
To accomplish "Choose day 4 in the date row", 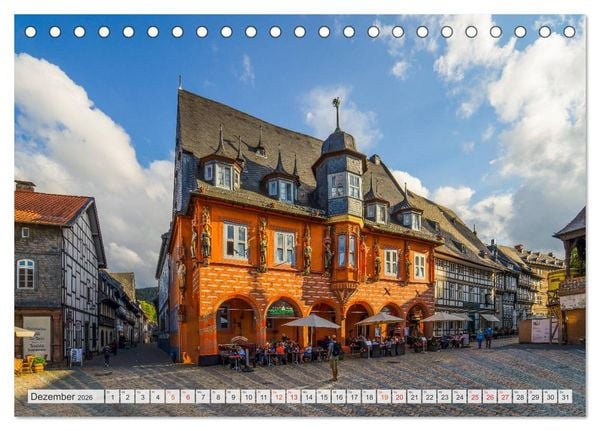I will click(x=157, y=397).
